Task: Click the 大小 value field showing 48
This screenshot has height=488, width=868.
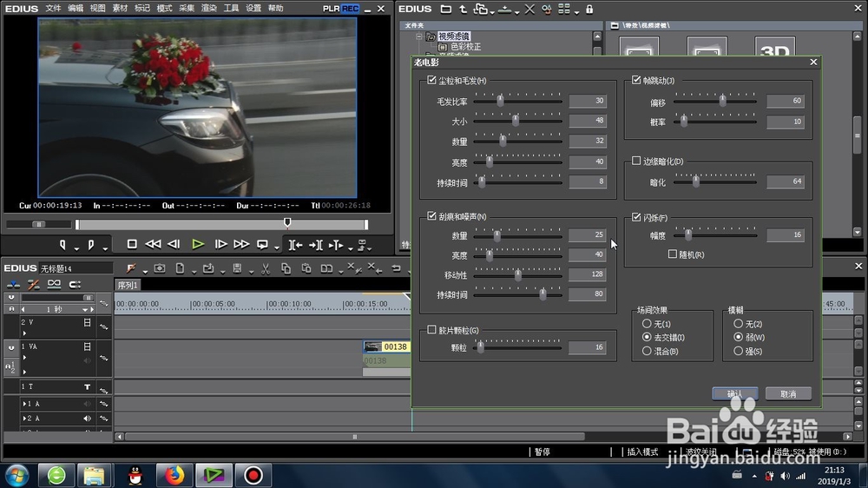Action: 588,121
